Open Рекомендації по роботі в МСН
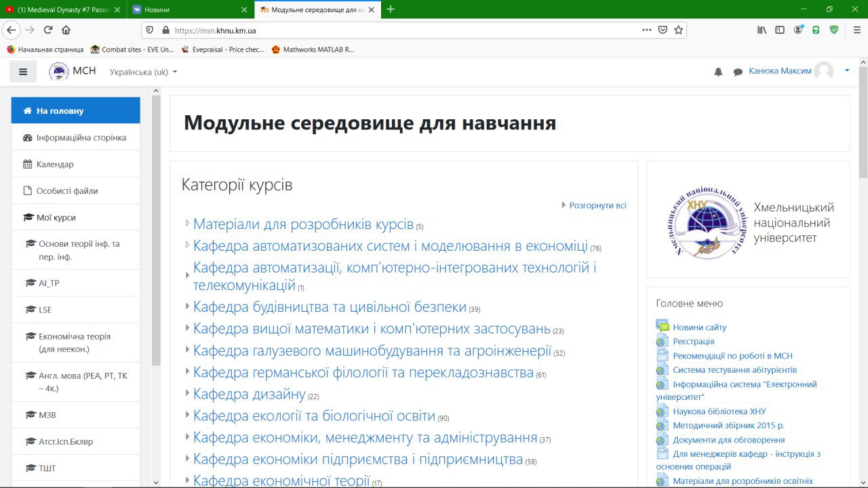868x488 pixels. pyautogui.click(x=732, y=356)
